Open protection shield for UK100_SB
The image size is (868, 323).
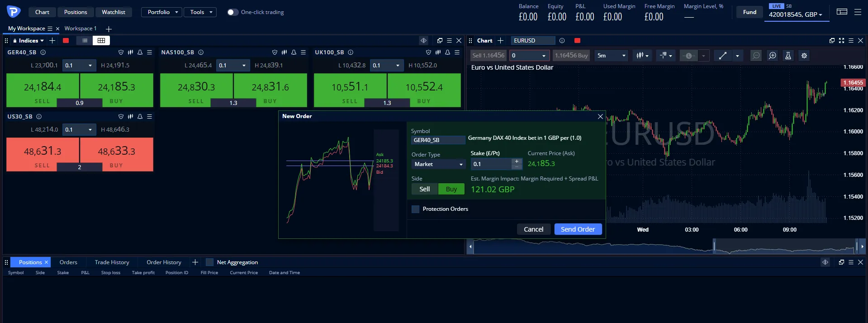pyautogui.click(x=428, y=52)
